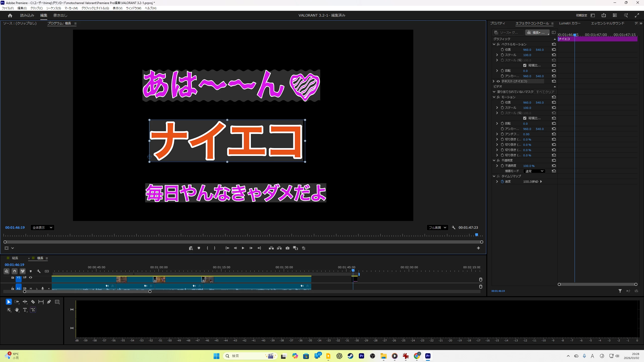Click the Export Frame camera icon
The image size is (644, 362).
click(287, 248)
